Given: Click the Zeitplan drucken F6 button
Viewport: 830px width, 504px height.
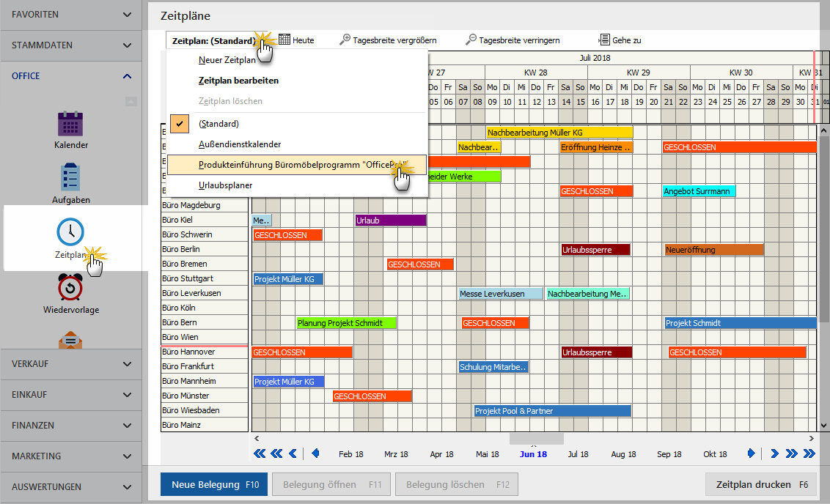Looking at the screenshot, I should [761, 484].
